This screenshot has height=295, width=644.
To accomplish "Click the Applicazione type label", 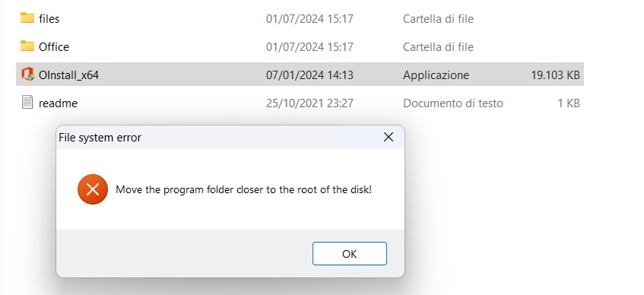I will [436, 75].
